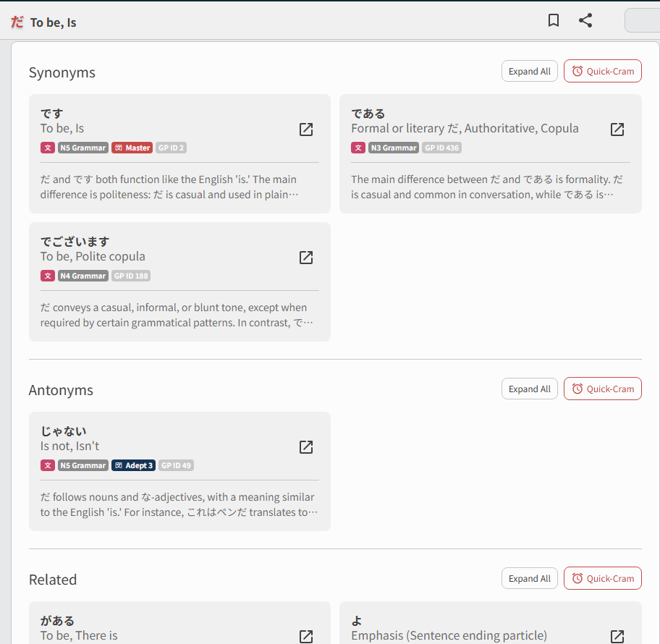
Task: Expand all Synonyms entries
Action: [x=529, y=72]
